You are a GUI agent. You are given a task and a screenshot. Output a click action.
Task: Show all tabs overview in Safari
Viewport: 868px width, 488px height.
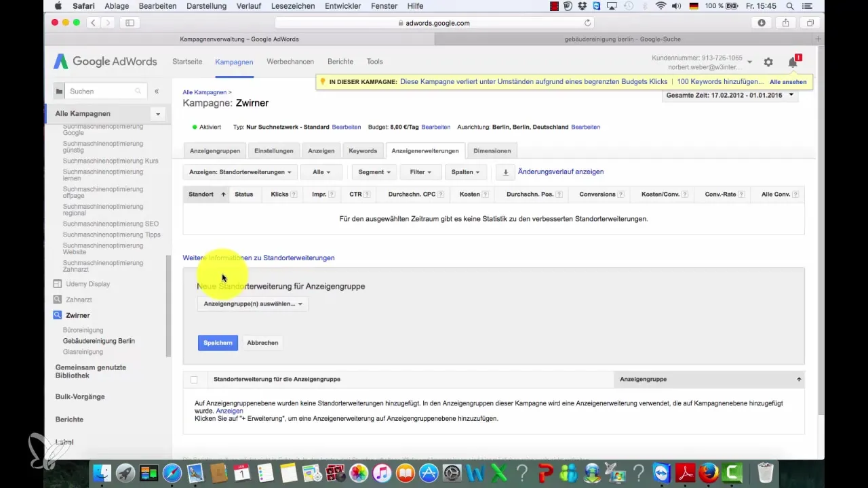pos(810,22)
